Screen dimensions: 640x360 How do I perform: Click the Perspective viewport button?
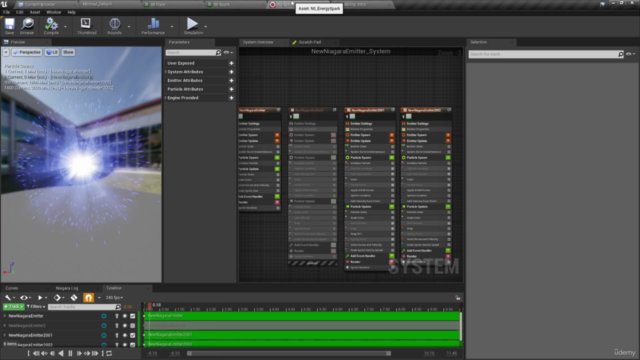pyautogui.click(x=27, y=52)
